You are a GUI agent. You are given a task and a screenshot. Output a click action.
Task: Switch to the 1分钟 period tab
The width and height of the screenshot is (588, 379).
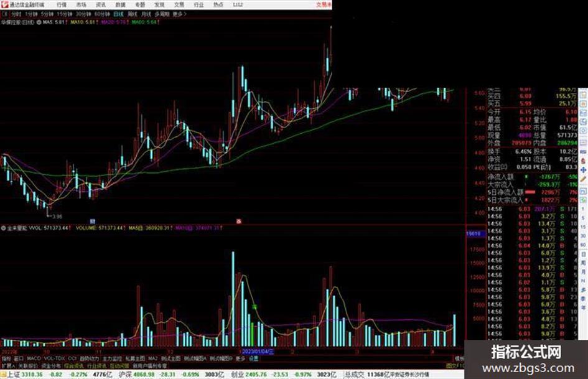point(31,14)
